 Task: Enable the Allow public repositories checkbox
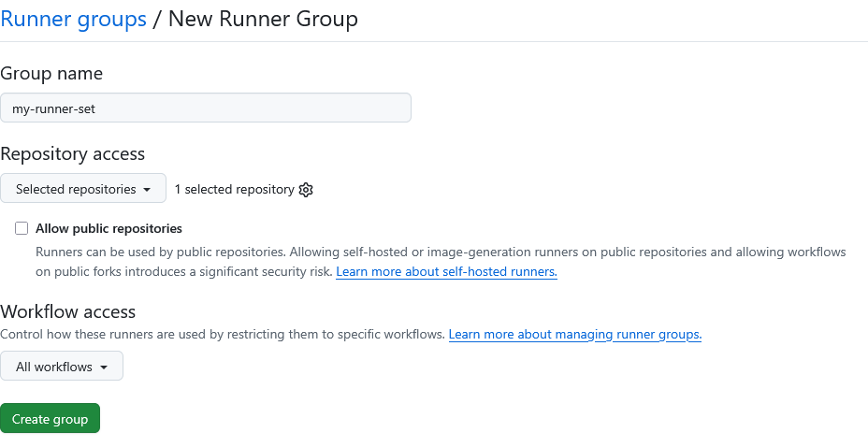(22, 228)
